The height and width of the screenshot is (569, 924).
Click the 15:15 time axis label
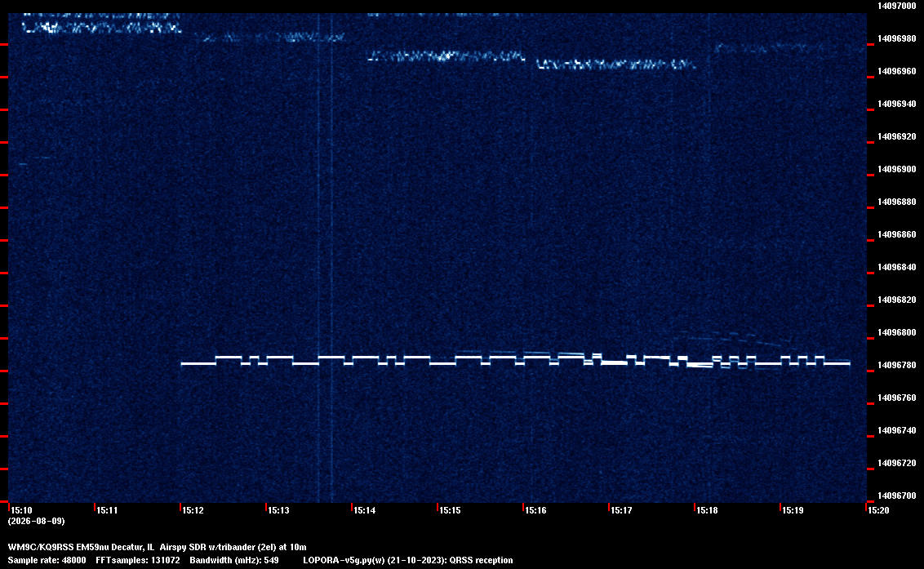coord(451,510)
